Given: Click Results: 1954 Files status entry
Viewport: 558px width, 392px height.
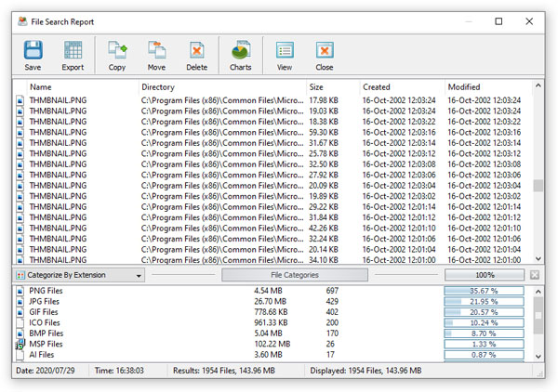Looking at the screenshot, I should [224, 371].
